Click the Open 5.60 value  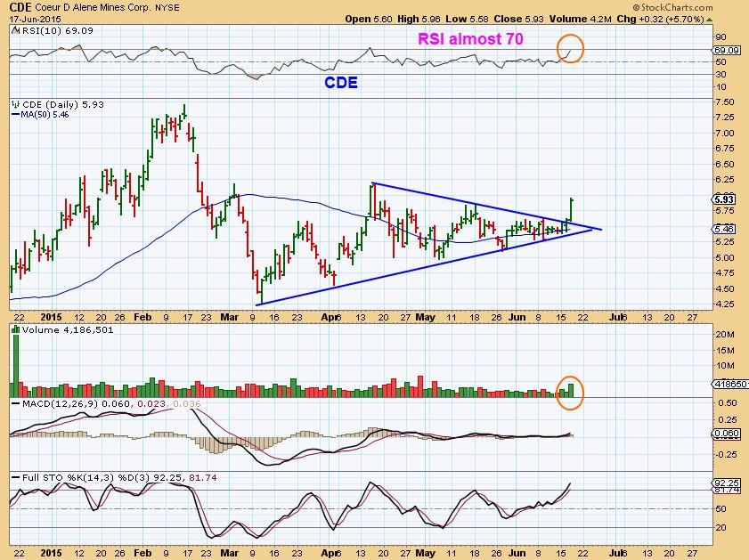coord(369,19)
